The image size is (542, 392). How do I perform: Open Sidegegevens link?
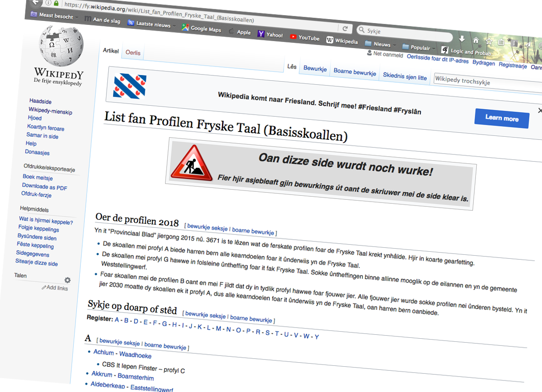(x=32, y=254)
